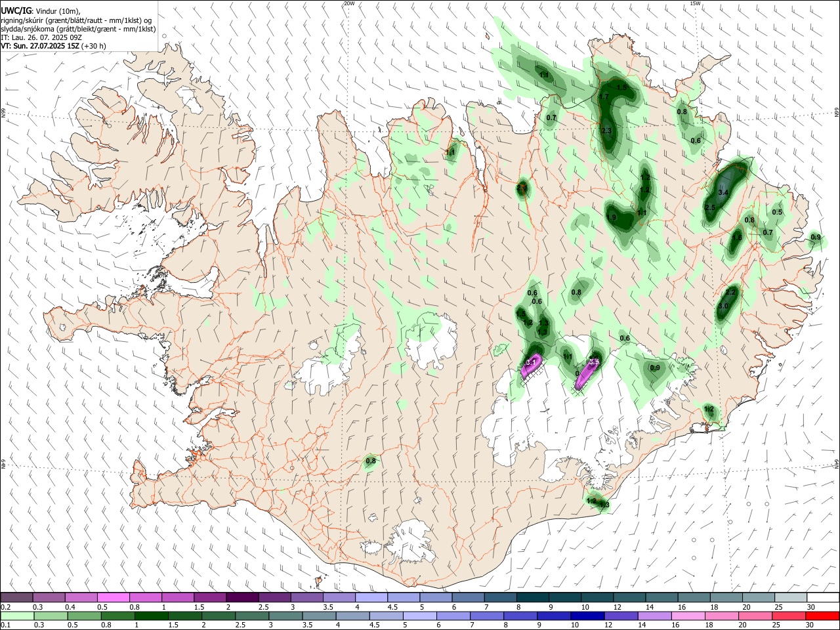Select the lavender swatch labeled 4 in upper legend
This screenshot has width=840, height=630.
click(x=371, y=597)
